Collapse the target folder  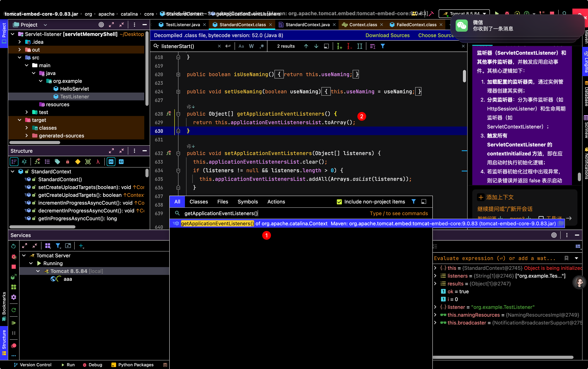[x=20, y=120]
